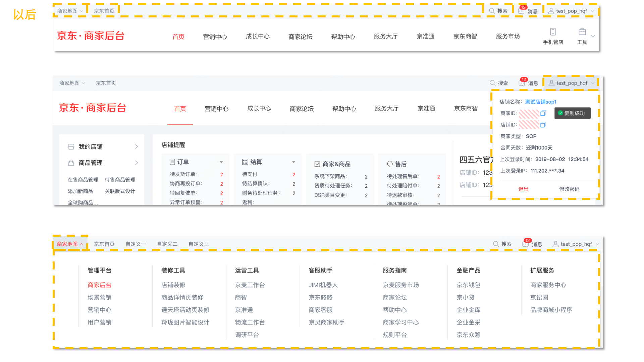Open the 工具 toolbox icon

click(x=582, y=32)
